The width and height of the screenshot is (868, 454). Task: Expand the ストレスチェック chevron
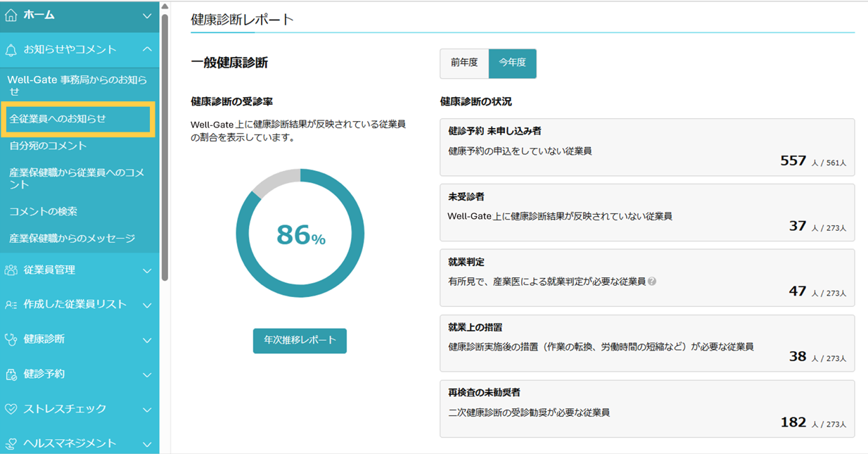(146, 410)
